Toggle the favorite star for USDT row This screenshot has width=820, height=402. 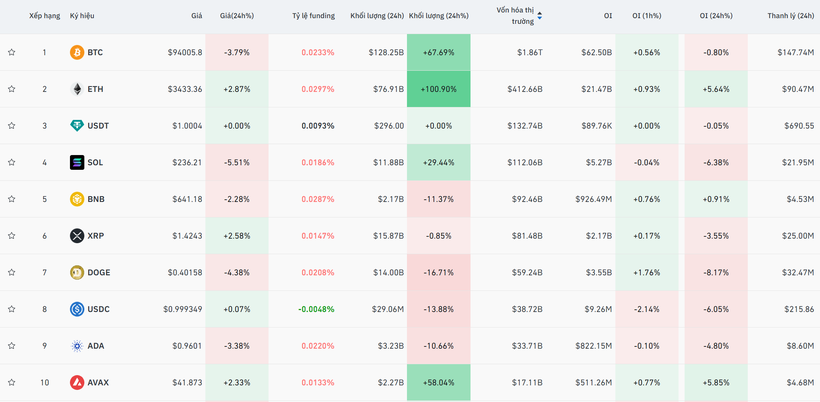click(x=12, y=126)
